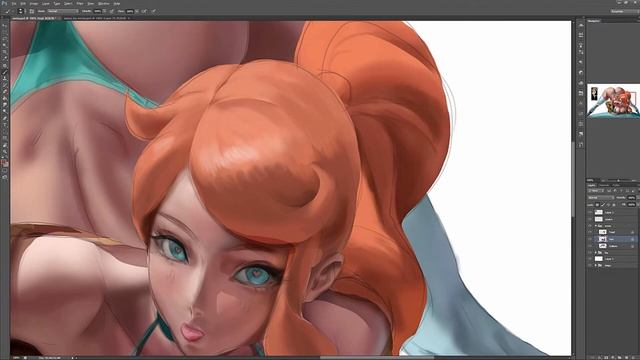Select the Hand tool
Image resolution: width=640 pixels, height=360 pixels.
[x=5, y=144]
